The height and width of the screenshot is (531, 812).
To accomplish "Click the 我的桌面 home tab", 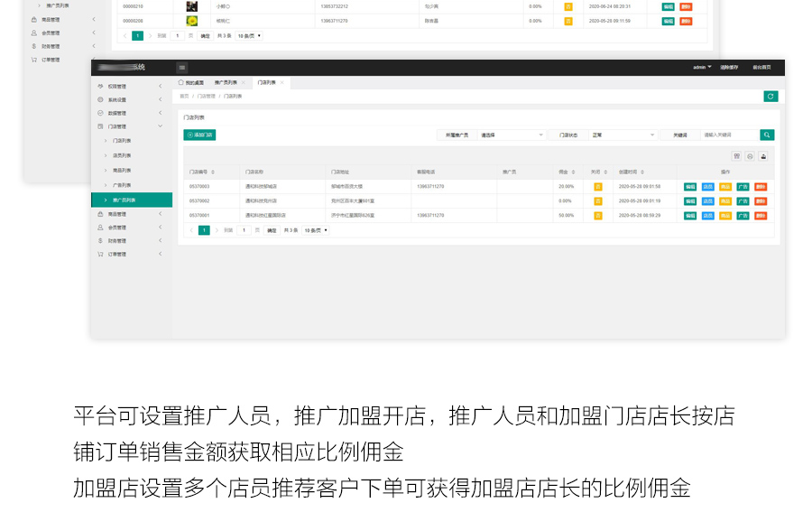I will pos(191,82).
